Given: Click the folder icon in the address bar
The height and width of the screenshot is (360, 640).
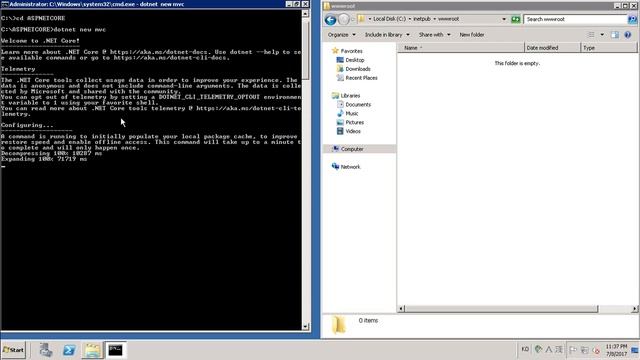Looking at the screenshot, I should point(362,19).
